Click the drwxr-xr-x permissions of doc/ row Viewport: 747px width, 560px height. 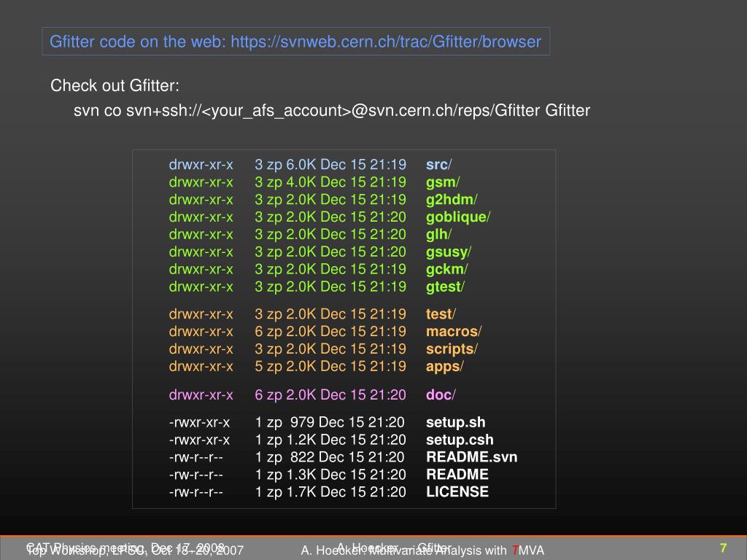201,394
